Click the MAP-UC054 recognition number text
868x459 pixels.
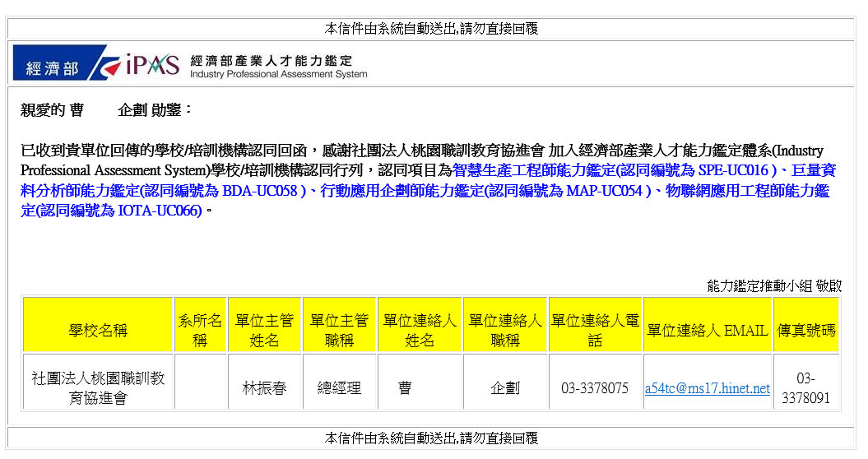605,191
